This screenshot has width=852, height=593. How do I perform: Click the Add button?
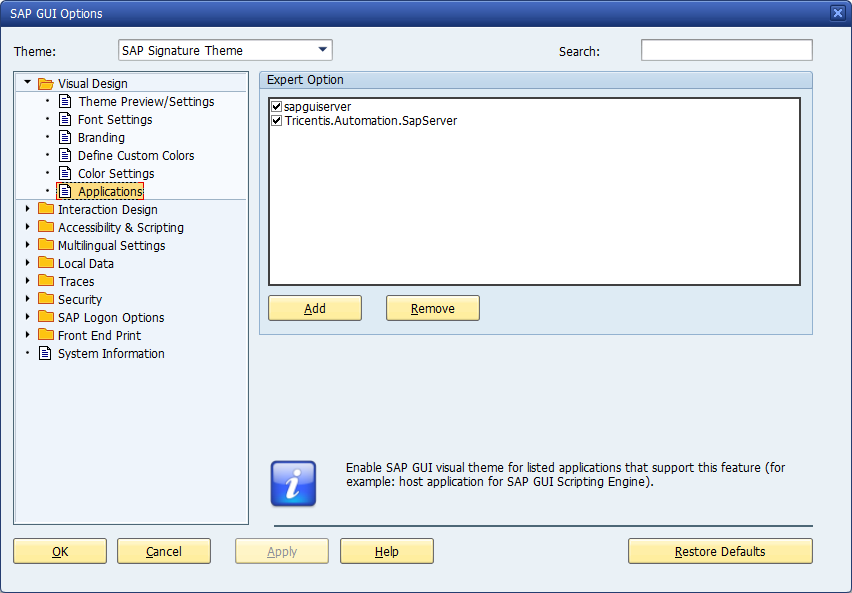pos(315,308)
